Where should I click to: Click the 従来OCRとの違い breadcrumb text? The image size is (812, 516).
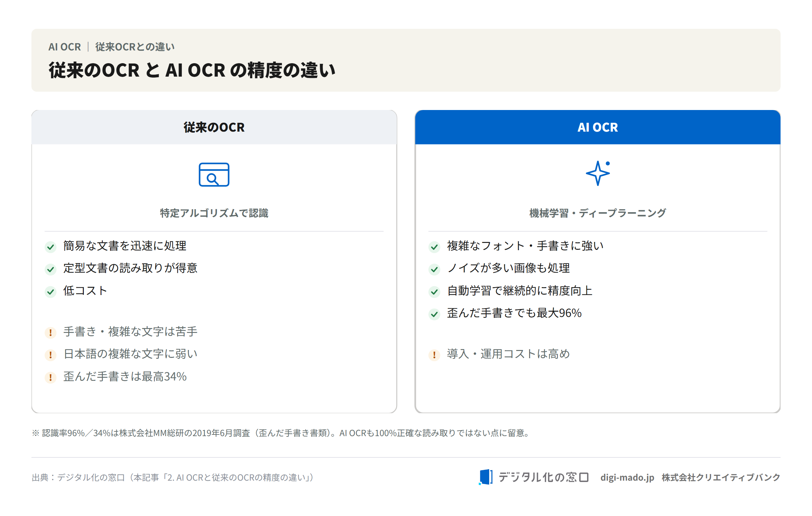135,46
